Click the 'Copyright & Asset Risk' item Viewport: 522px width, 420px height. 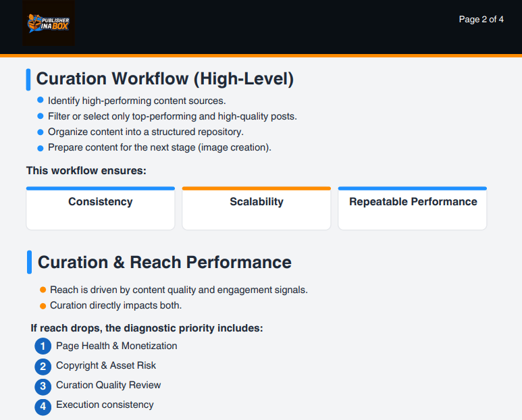[x=106, y=365]
